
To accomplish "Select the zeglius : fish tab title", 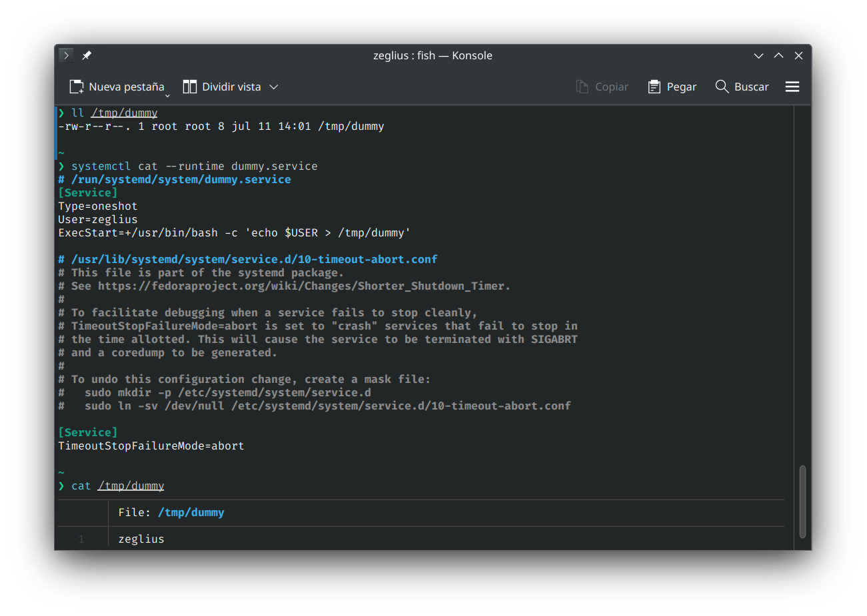I will pos(433,55).
